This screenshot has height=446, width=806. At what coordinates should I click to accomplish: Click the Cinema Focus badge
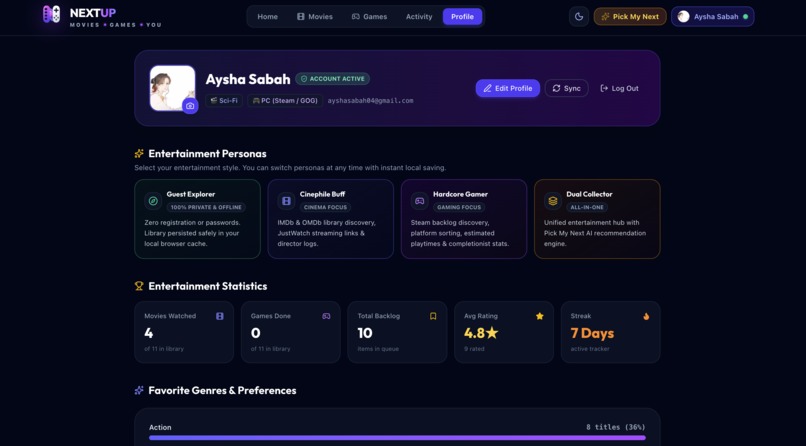325,207
